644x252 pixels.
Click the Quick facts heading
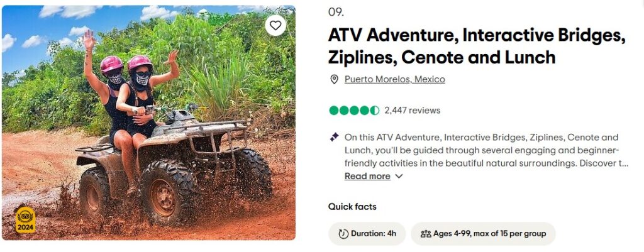(352, 207)
